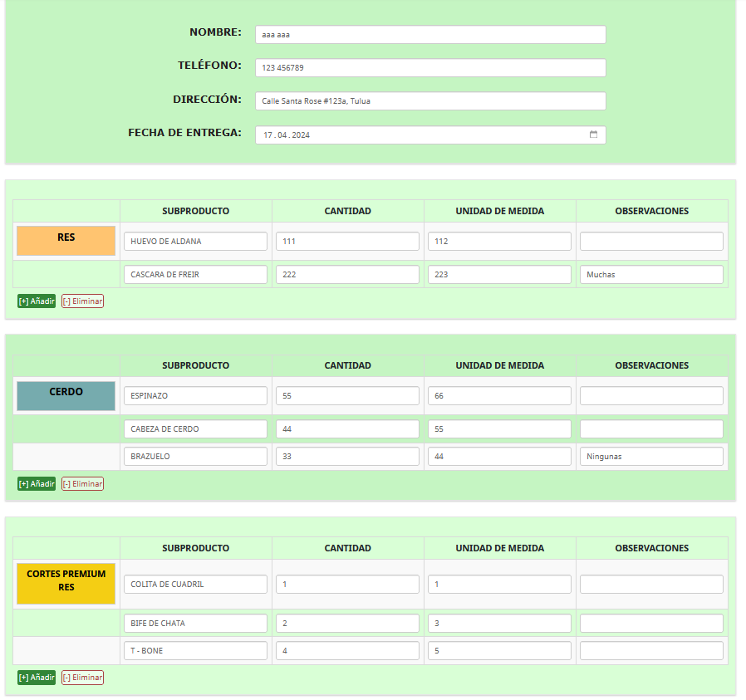Focus the NOMBRE input field
The height and width of the screenshot is (700, 746).
[x=429, y=35]
